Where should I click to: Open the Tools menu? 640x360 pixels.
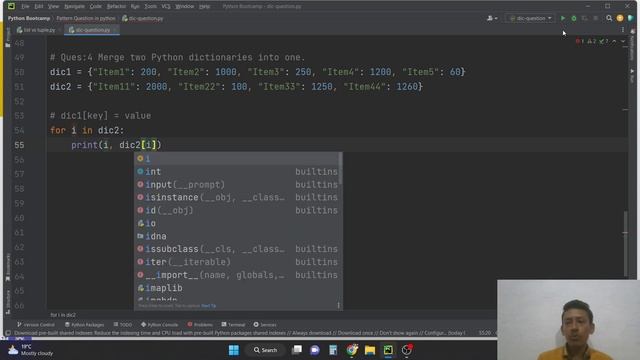coord(151,6)
